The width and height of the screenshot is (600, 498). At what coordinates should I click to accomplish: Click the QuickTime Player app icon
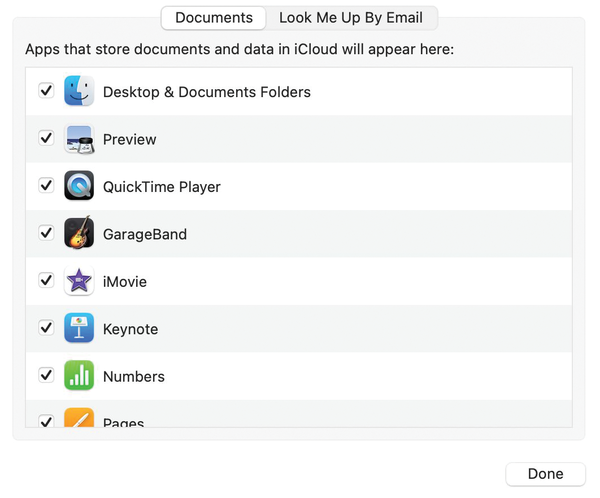point(79,186)
